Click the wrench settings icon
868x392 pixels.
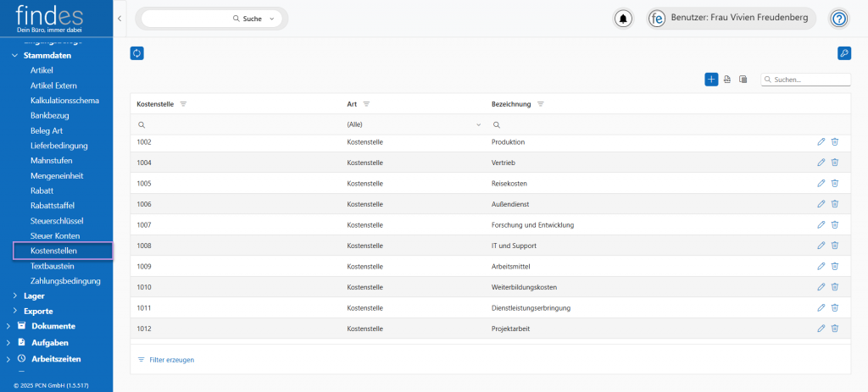click(843, 53)
